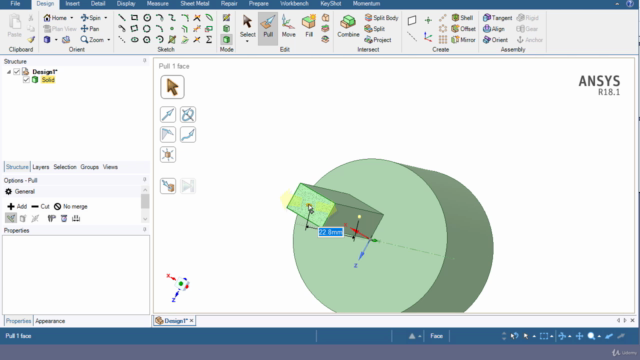This screenshot has width=640, height=360.
Task: Switch to the Insert ribbon tab
Action: (x=73, y=4)
